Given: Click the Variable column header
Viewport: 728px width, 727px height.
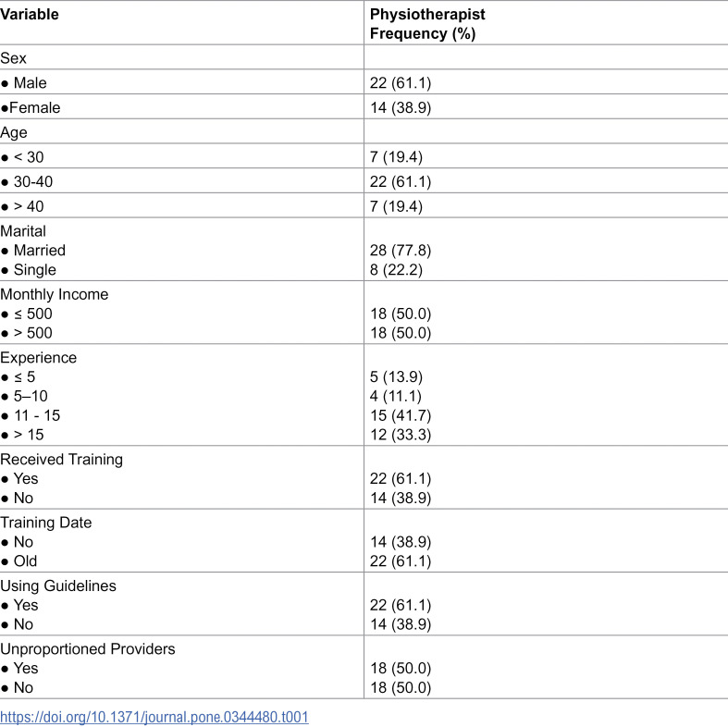Looking at the screenshot, I should tap(30, 15).
